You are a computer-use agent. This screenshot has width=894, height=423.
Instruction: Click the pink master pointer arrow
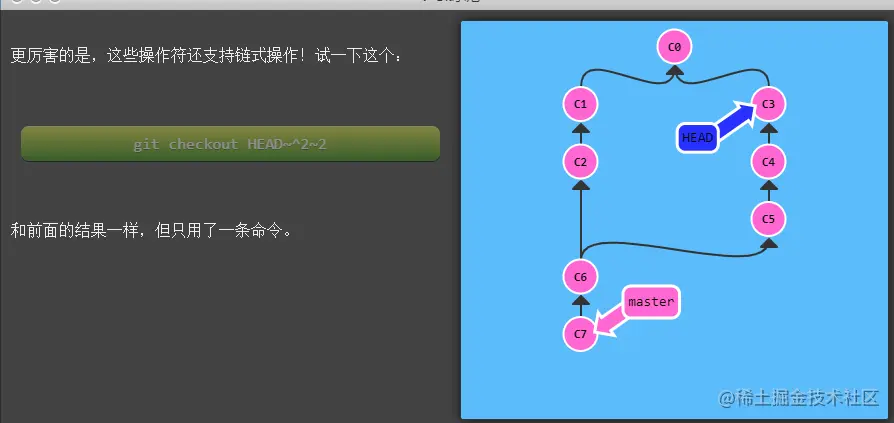tap(608, 322)
